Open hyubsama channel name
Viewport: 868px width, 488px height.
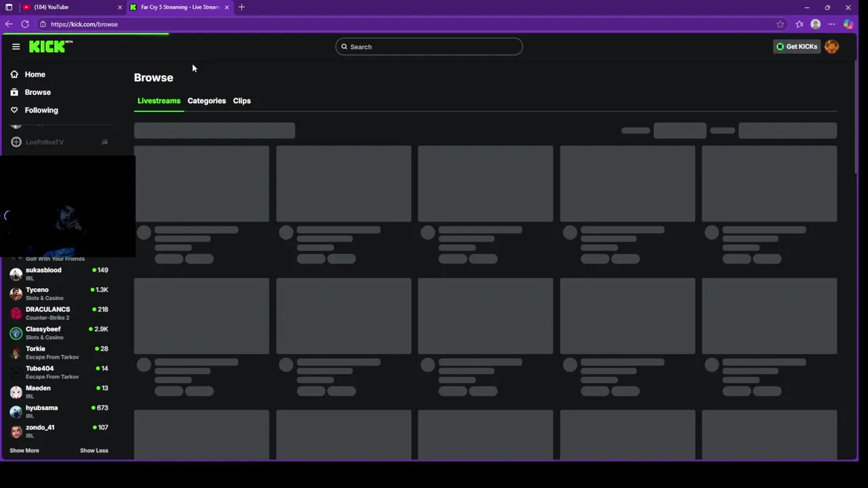(41, 408)
